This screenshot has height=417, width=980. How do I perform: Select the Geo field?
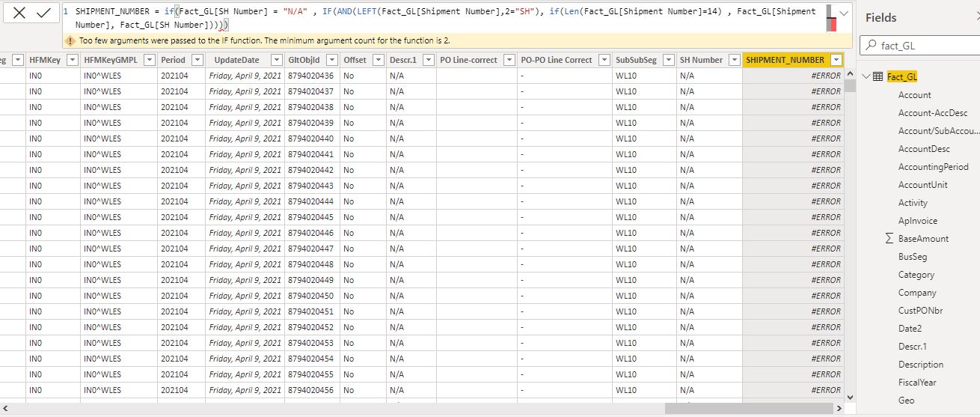906,401
